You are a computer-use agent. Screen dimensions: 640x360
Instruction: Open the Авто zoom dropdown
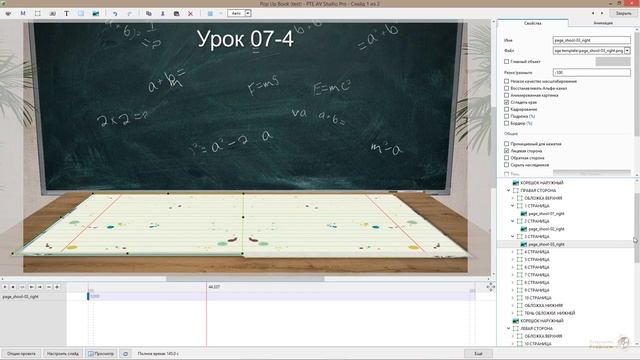(x=248, y=13)
